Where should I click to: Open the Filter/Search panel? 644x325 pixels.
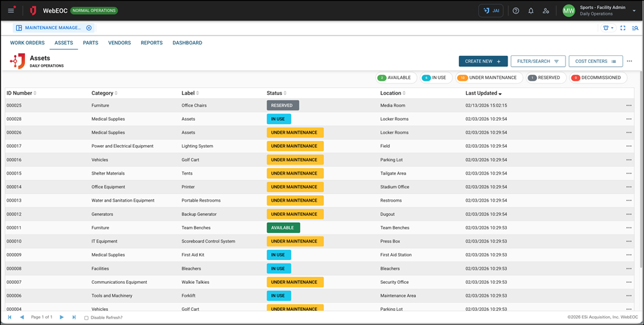538,62
